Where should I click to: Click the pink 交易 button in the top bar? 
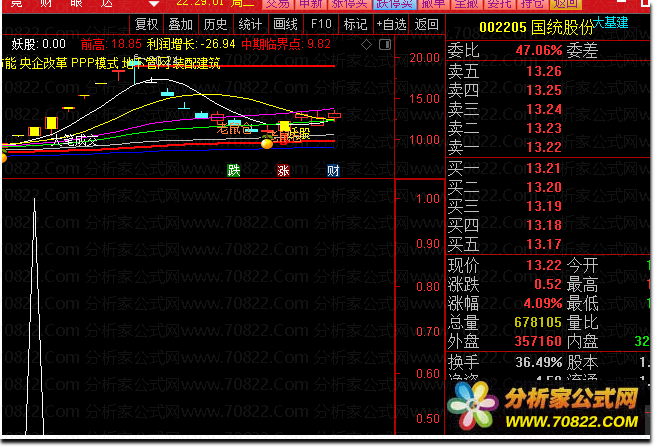click(278, 4)
